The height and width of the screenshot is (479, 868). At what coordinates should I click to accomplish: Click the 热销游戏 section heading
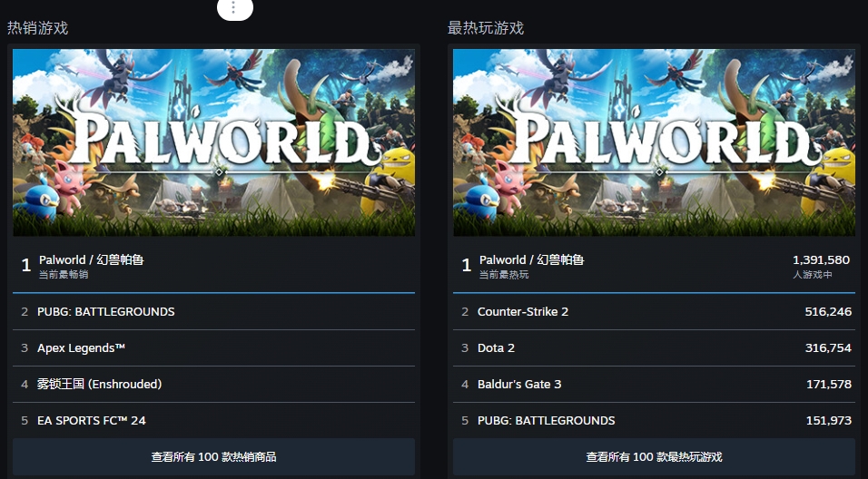(x=38, y=28)
